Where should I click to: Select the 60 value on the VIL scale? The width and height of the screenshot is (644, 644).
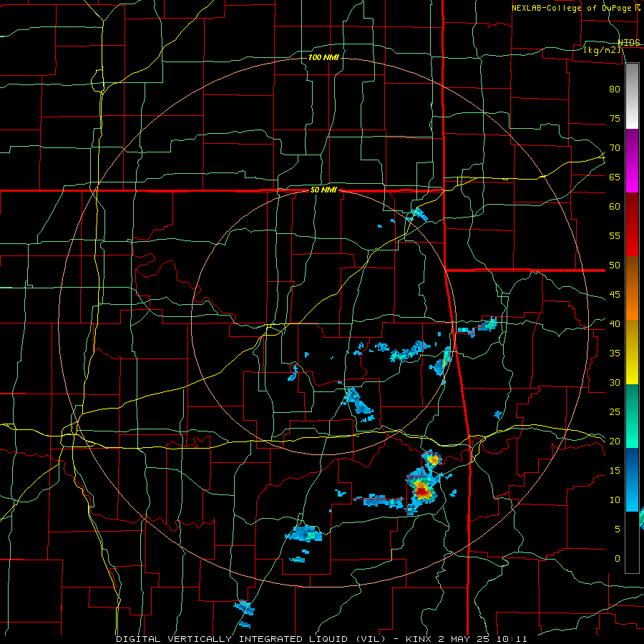[x=615, y=207]
